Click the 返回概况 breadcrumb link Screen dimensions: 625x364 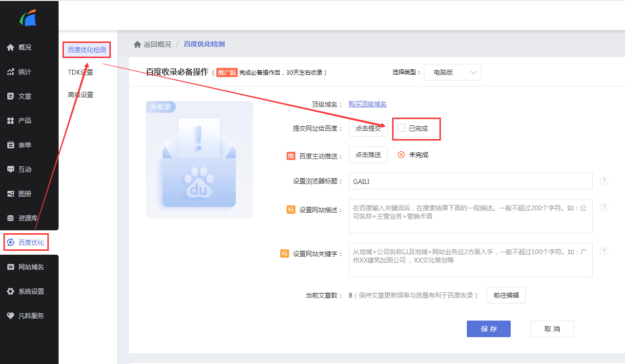157,44
